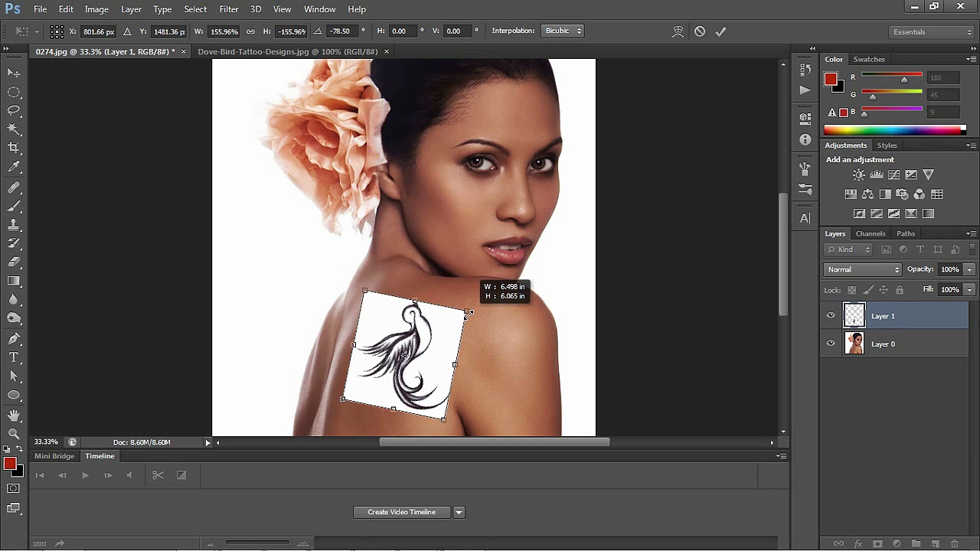The height and width of the screenshot is (551, 980).
Task: Create a new layer from Layers panel
Action: click(936, 543)
